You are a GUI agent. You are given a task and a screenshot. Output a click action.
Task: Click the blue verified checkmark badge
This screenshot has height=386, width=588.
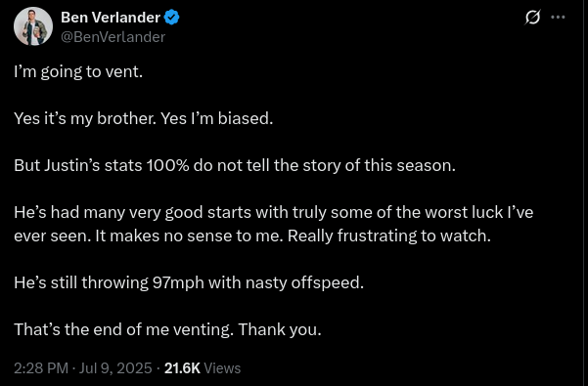point(172,18)
